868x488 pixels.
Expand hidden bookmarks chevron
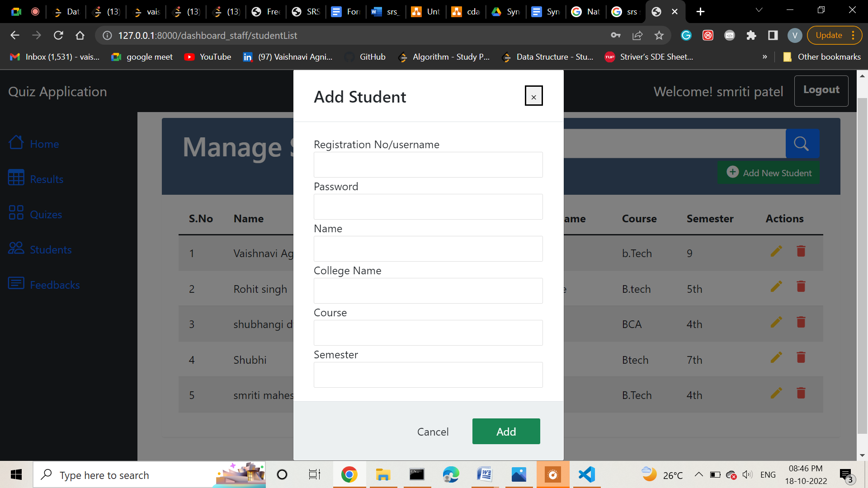pos(764,57)
